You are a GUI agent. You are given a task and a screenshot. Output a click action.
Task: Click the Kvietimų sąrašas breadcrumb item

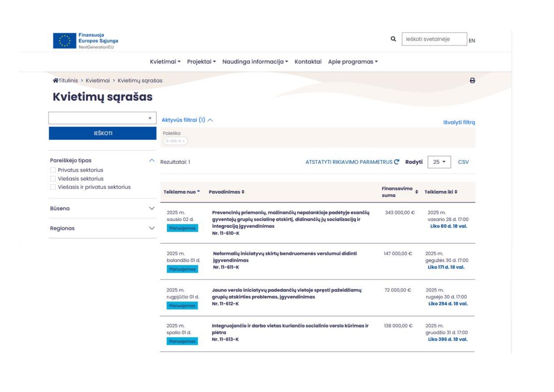(x=140, y=81)
